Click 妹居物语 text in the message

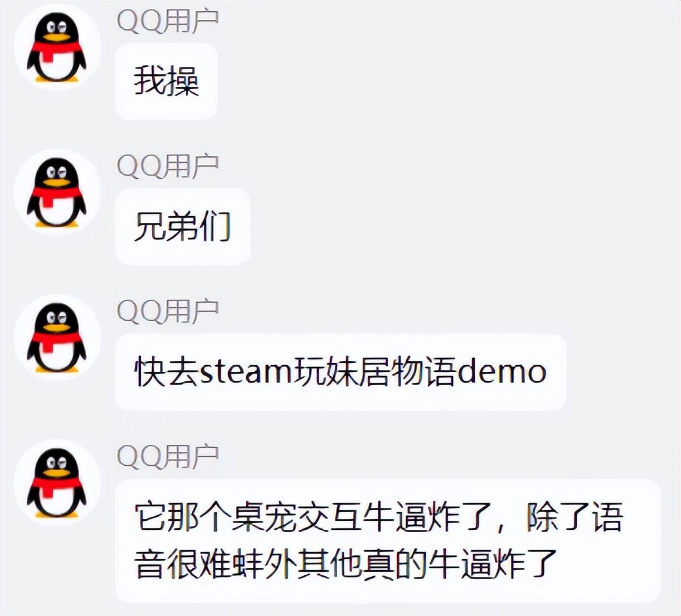point(390,372)
